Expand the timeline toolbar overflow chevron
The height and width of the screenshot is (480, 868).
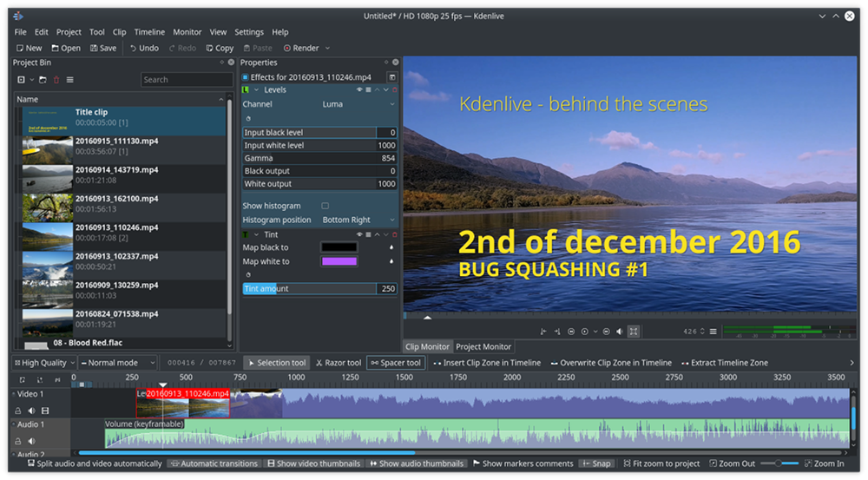click(x=852, y=363)
